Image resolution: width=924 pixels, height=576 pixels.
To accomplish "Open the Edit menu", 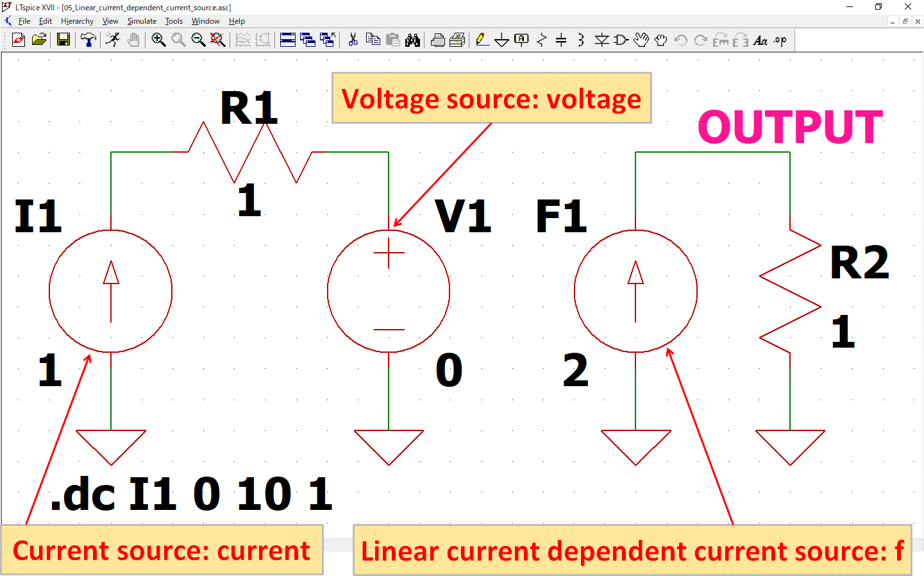I will (x=46, y=21).
